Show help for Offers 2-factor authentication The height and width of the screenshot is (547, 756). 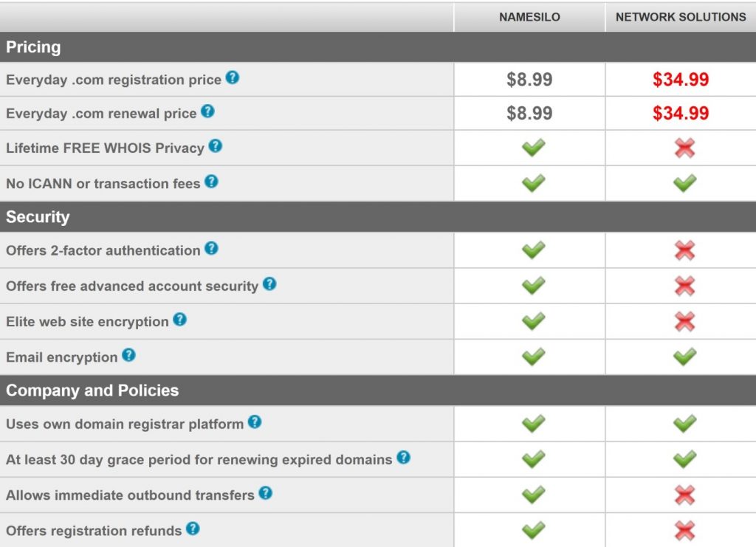(211, 249)
